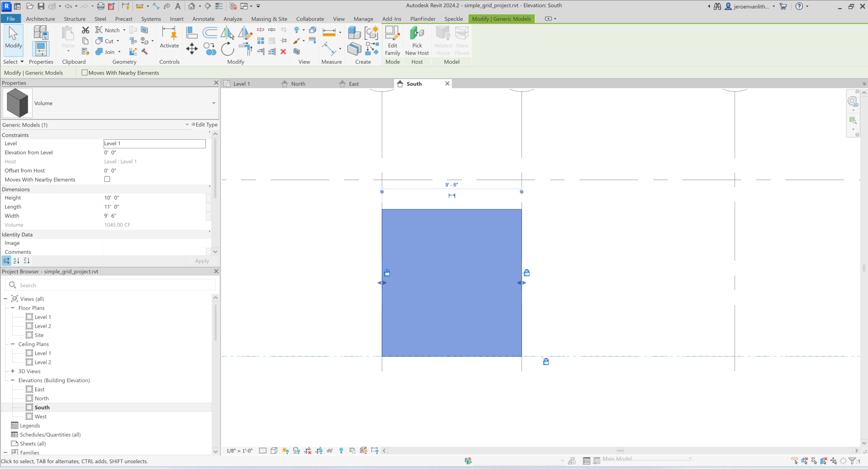Open the temporary hide/isolate glasses icon
The height and width of the screenshot is (469, 868).
point(330,451)
